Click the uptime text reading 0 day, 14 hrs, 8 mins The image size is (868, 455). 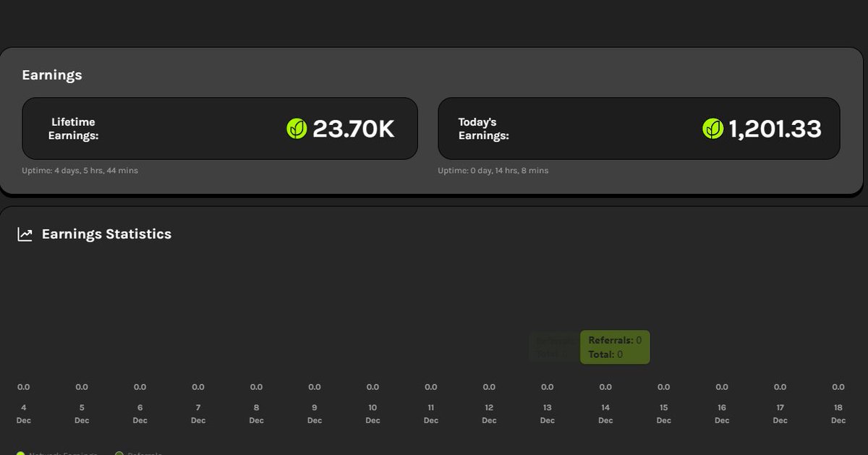point(493,171)
